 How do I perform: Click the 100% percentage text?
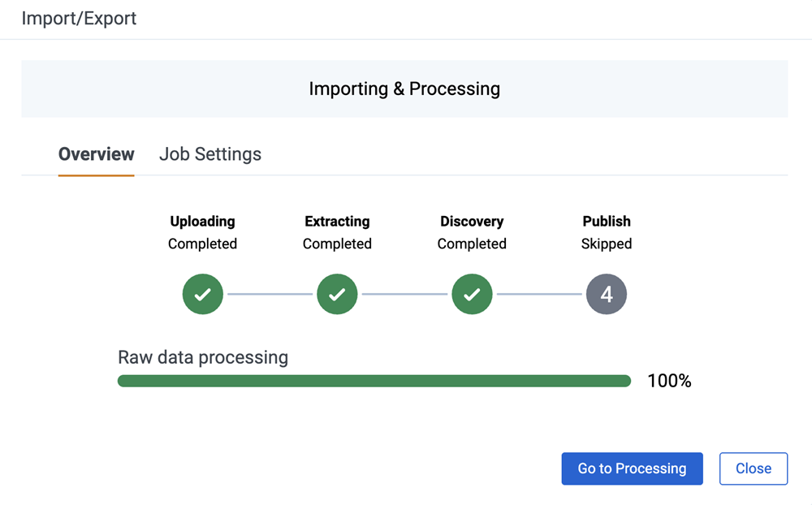(669, 380)
